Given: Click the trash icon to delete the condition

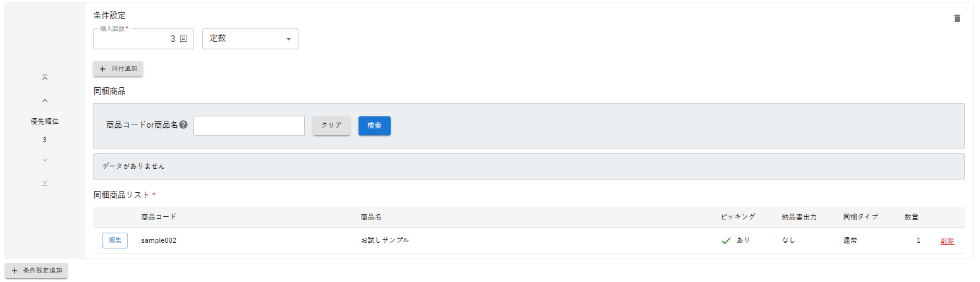Looking at the screenshot, I should point(957,18).
